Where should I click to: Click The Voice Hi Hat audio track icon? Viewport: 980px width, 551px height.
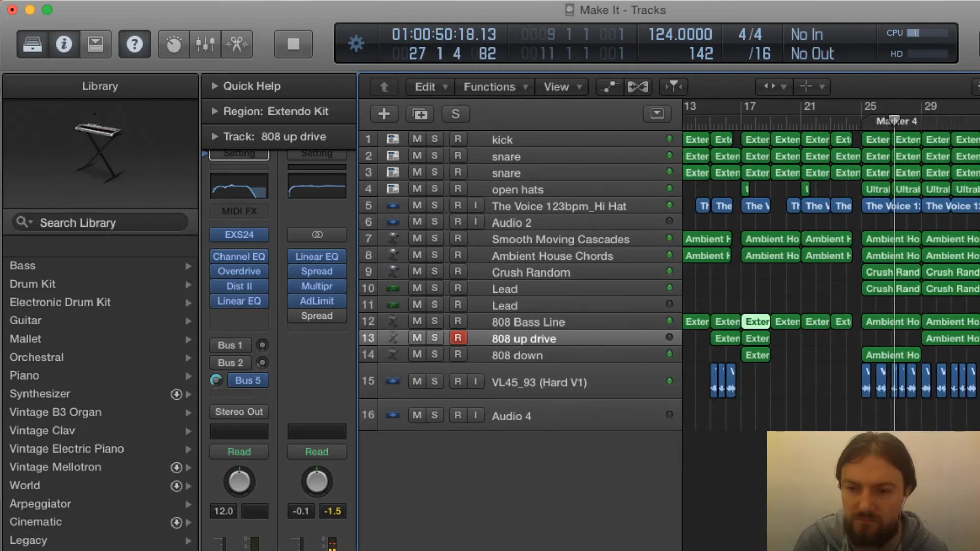coord(393,206)
